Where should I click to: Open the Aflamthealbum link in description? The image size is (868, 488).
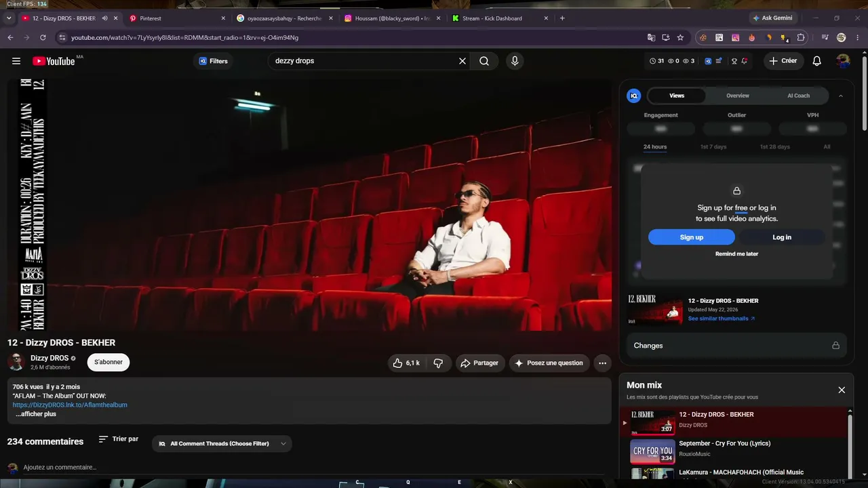(x=70, y=405)
